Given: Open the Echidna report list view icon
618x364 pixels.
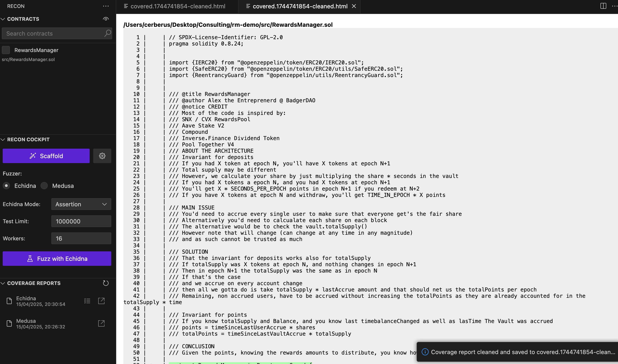Looking at the screenshot, I should coord(87,301).
